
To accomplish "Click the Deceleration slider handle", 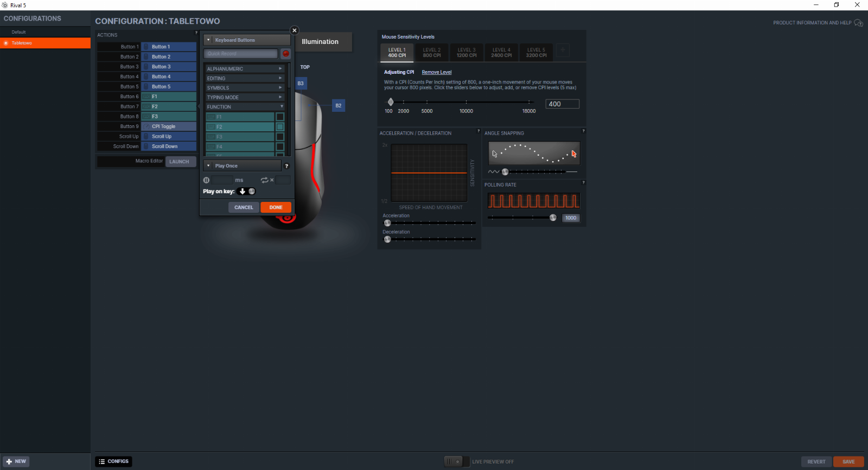I will click(387, 239).
